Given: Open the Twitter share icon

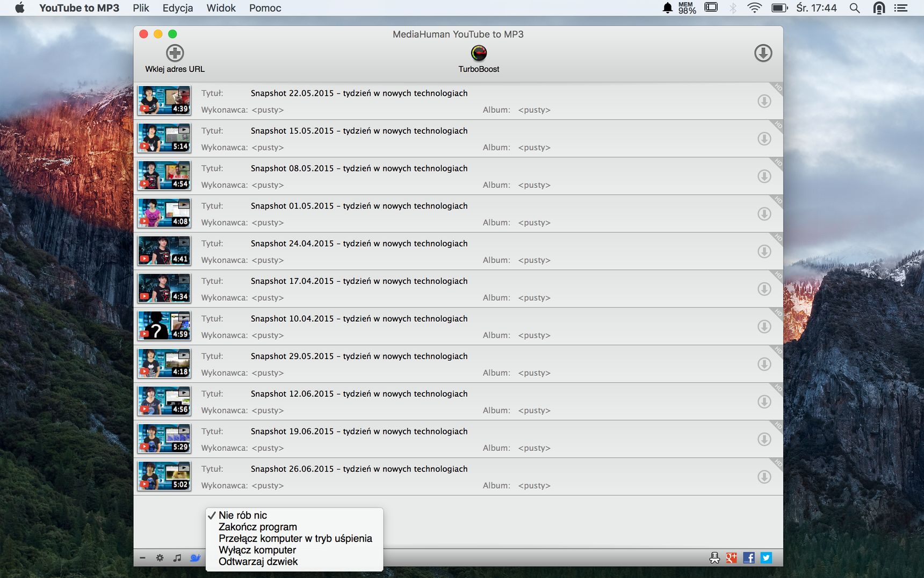Looking at the screenshot, I should (767, 558).
